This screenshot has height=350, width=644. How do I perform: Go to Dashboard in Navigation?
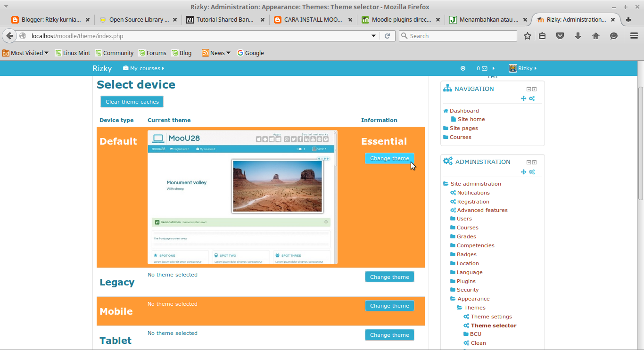pos(464,111)
